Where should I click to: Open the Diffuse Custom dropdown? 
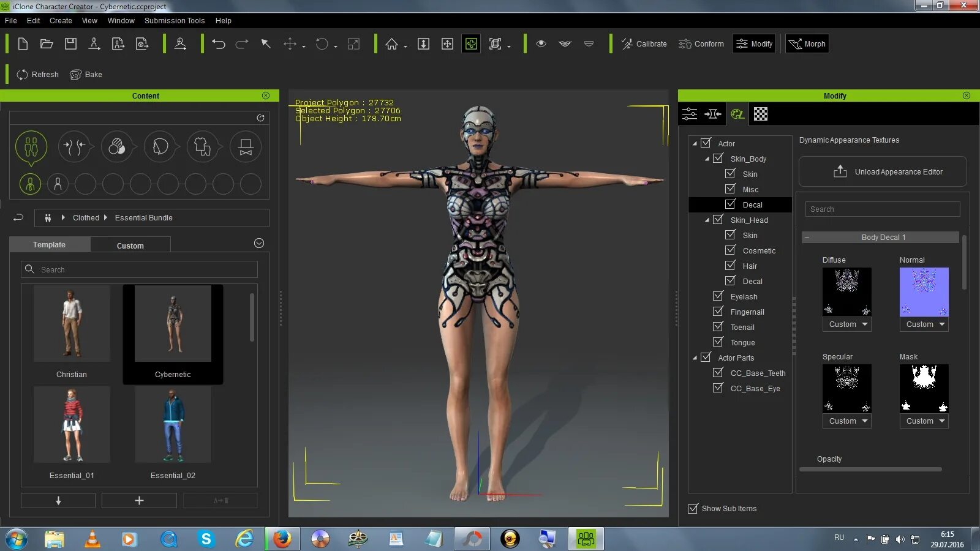click(x=847, y=324)
